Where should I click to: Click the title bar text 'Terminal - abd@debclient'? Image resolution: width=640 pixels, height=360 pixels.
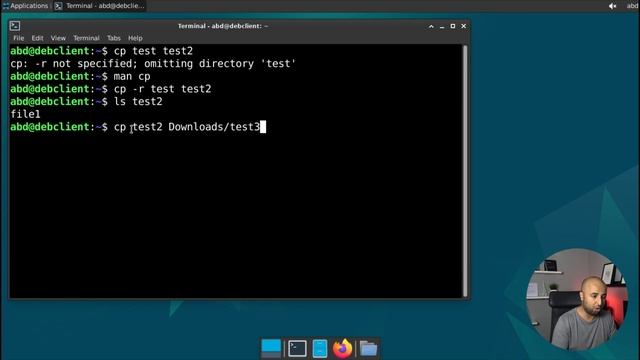[223, 26]
